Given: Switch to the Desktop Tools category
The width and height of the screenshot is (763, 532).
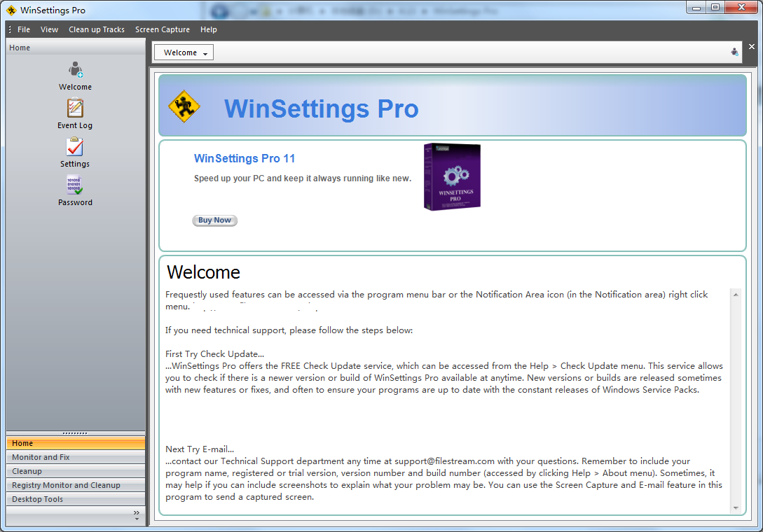Looking at the screenshot, I should tap(76, 499).
